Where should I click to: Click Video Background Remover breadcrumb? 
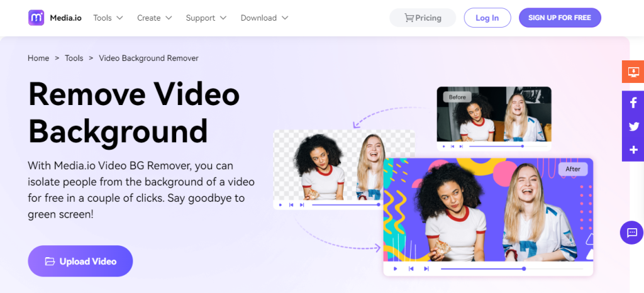point(148,58)
